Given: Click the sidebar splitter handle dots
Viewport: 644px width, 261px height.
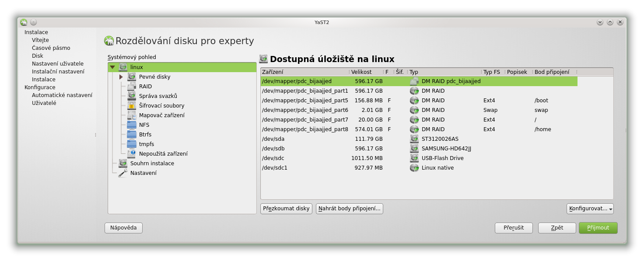Looking at the screenshot, I should tap(95, 135).
